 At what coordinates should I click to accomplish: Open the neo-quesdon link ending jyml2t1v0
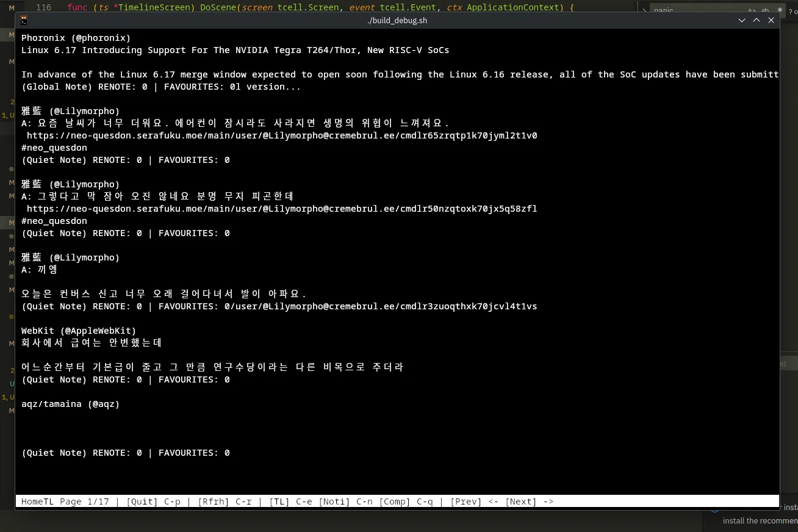click(282, 135)
